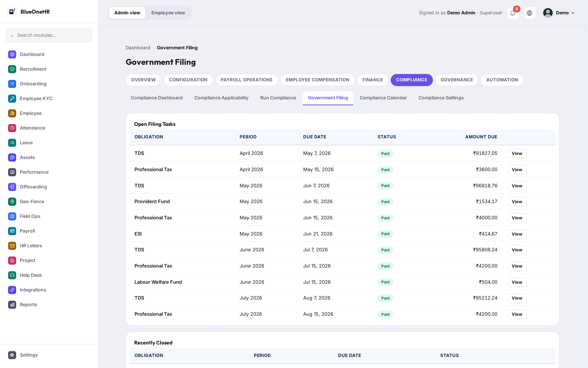Open the Settings gear icon
588x368 pixels.
12,355
